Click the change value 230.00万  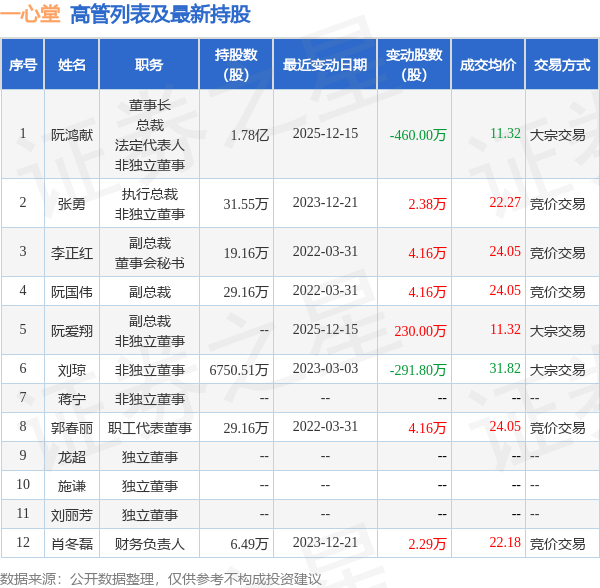point(421,331)
